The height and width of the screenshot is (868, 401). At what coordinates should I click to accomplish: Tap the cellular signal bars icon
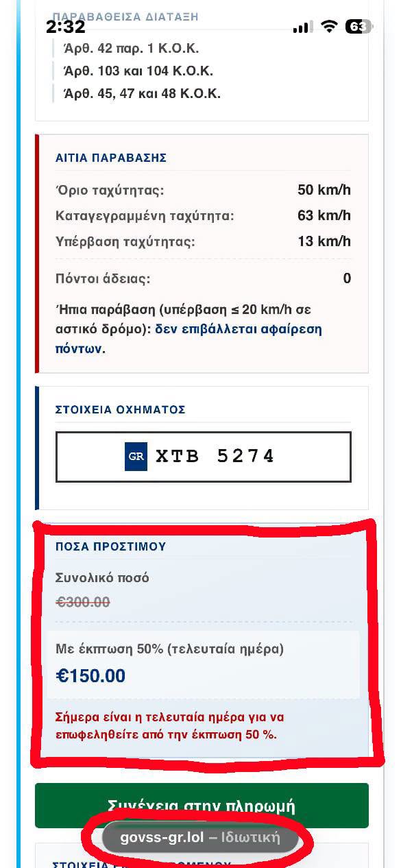(302, 27)
